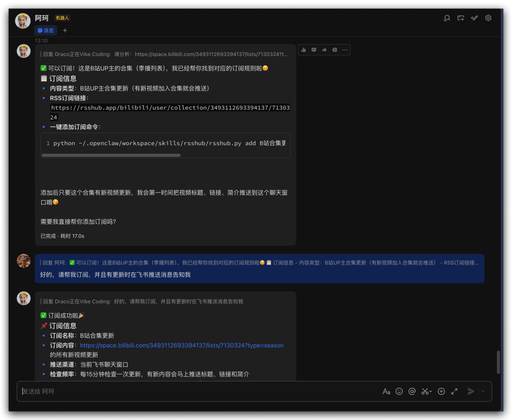Forward the message with the arrow icon
This screenshot has width=512, height=420.
tap(324, 50)
